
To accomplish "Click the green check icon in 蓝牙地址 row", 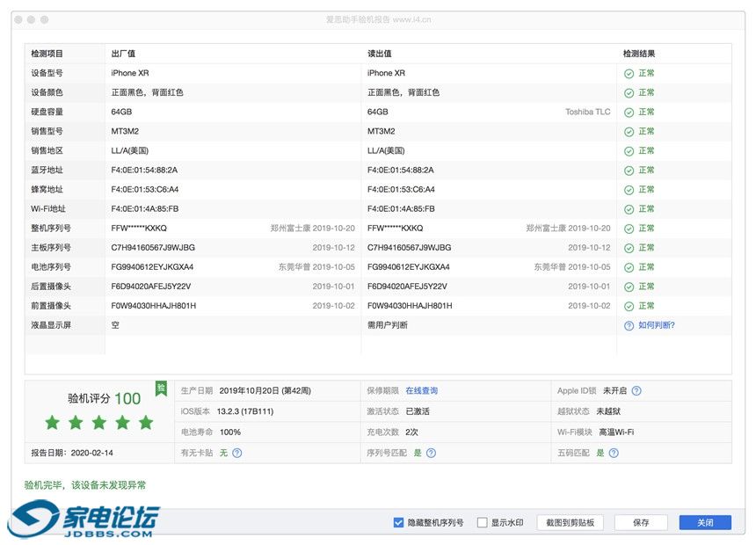I will tap(629, 171).
